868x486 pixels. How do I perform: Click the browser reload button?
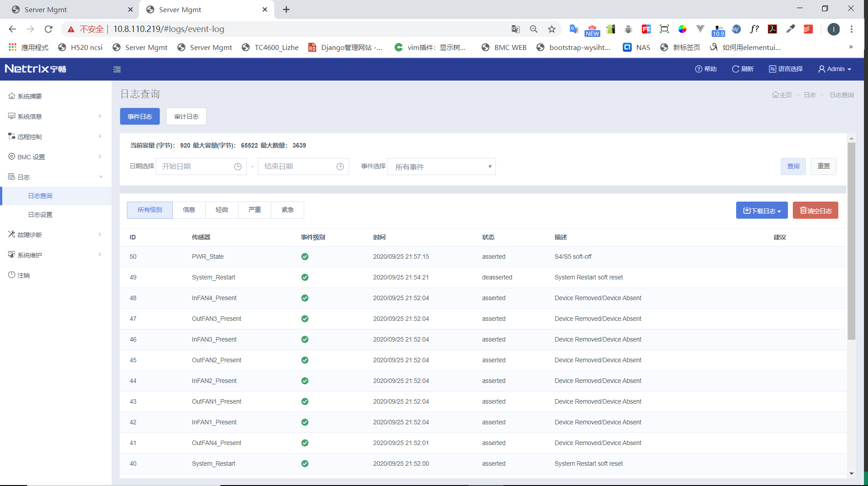[x=49, y=29]
